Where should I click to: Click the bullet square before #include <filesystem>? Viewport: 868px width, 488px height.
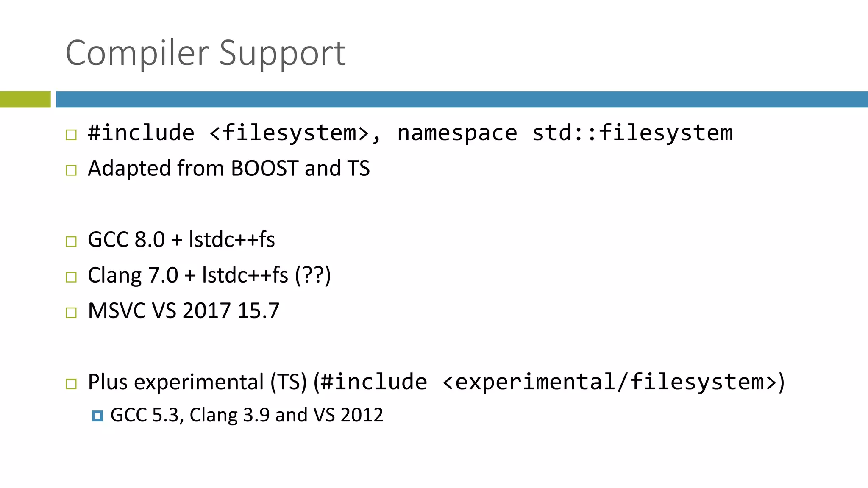pos(71,135)
